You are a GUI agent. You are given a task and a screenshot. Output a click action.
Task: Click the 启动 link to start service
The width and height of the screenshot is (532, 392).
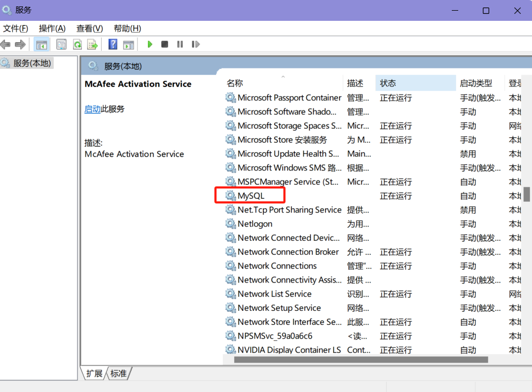click(92, 109)
